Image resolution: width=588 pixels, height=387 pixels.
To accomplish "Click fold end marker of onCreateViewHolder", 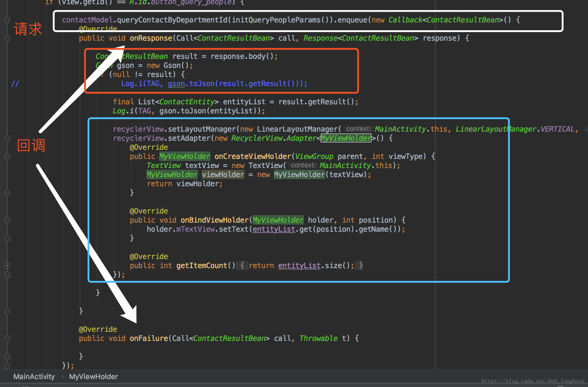I will pyautogui.click(x=8, y=193).
